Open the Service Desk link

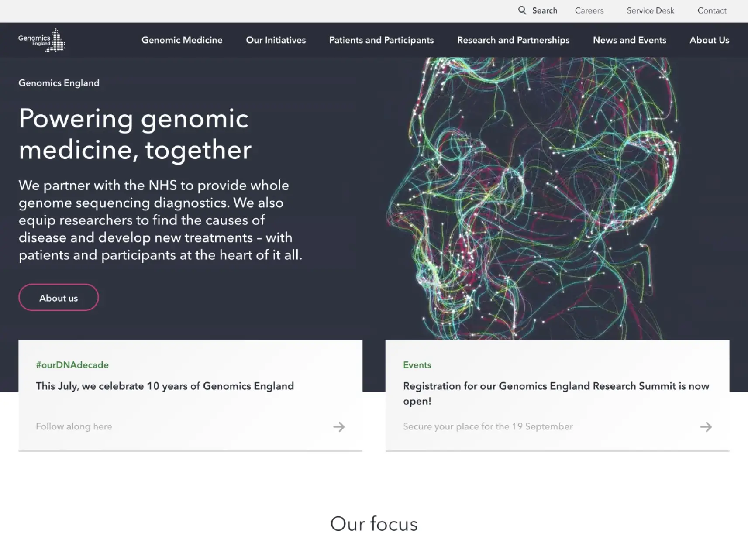tap(650, 10)
